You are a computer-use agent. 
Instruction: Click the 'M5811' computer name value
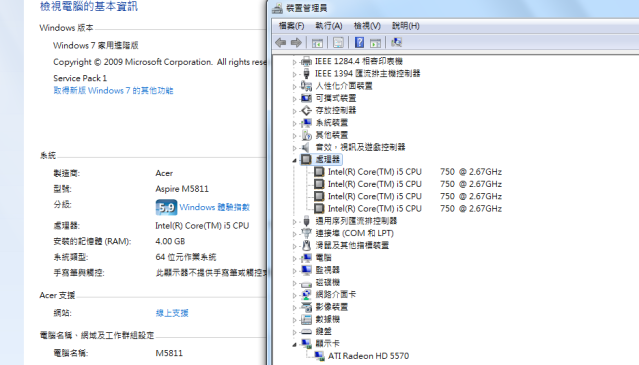[x=169, y=353]
